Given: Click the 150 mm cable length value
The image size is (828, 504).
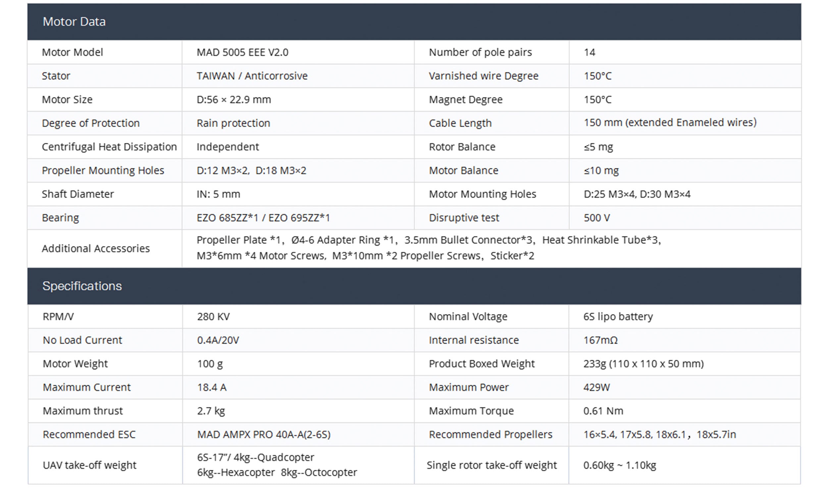Looking at the screenshot, I should (670, 122).
